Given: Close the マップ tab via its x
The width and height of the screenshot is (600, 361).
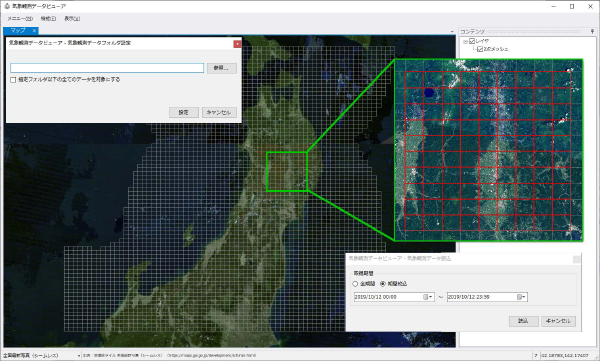Looking at the screenshot, I should [x=34, y=31].
